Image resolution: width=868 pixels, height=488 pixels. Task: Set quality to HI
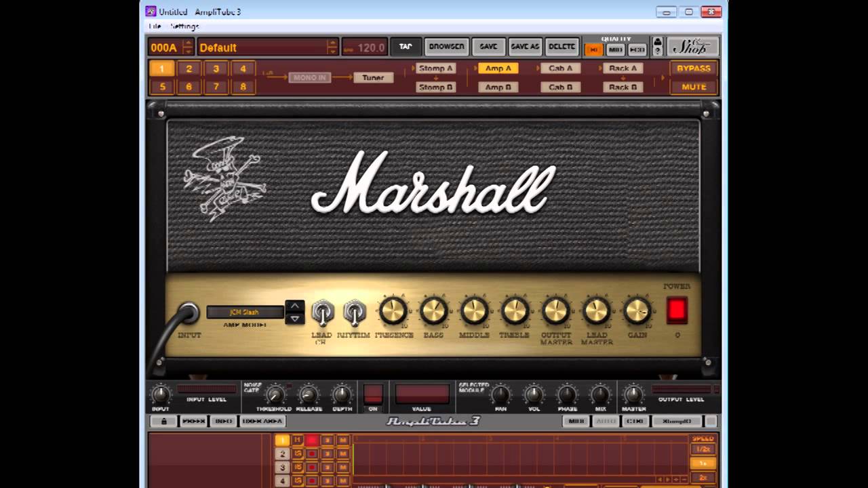pyautogui.click(x=594, y=49)
